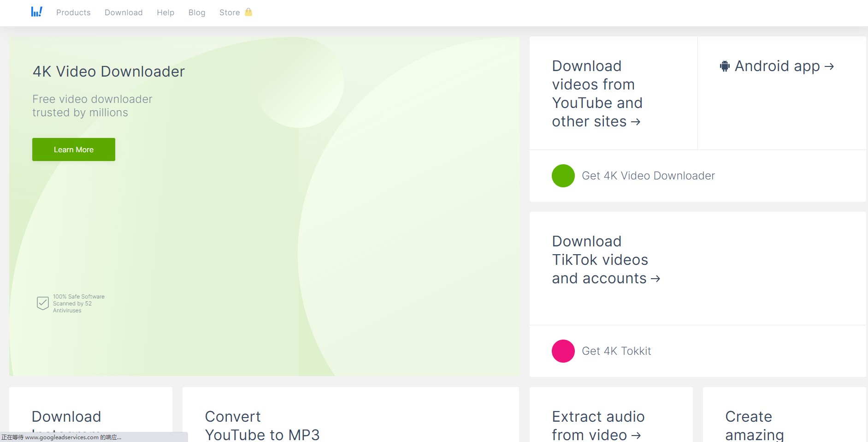Click 'Free video downloader trusted by millions' text
The width and height of the screenshot is (868, 442).
[x=92, y=106]
